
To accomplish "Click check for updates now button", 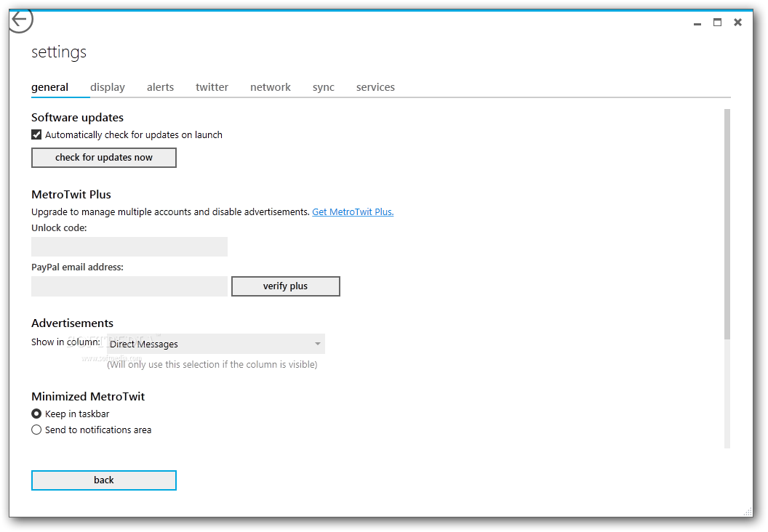I will (104, 158).
